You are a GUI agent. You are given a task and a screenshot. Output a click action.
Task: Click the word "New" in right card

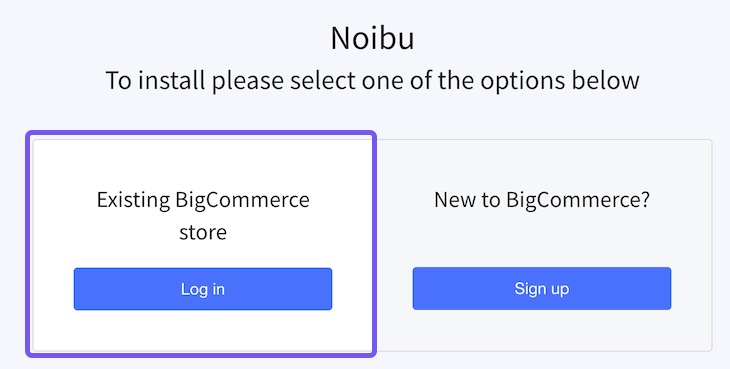[455, 200]
